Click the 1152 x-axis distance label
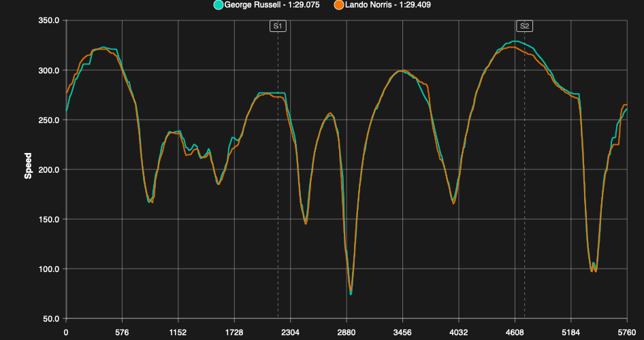 click(x=178, y=333)
